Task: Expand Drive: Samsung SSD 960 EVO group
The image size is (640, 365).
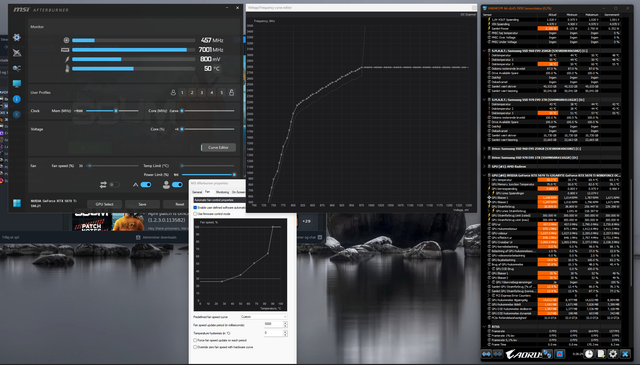Action: pos(485,149)
